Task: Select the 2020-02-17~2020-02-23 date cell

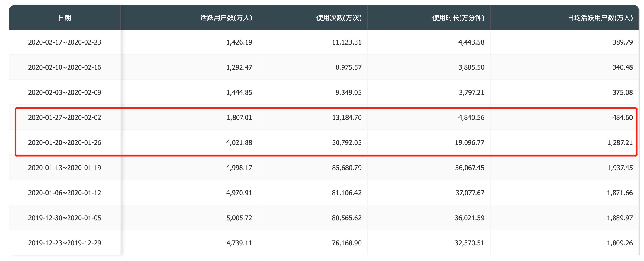Action: pyautogui.click(x=64, y=42)
